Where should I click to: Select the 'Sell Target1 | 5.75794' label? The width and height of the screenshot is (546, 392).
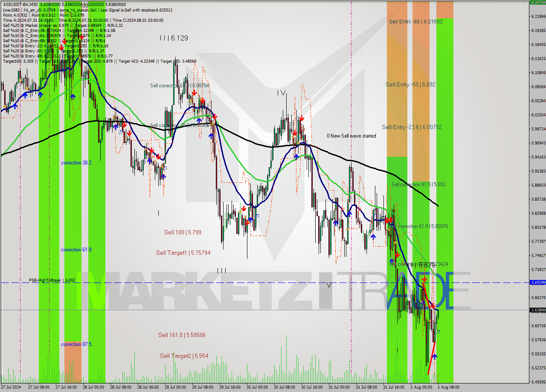pyautogui.click(x=183, y=253)
